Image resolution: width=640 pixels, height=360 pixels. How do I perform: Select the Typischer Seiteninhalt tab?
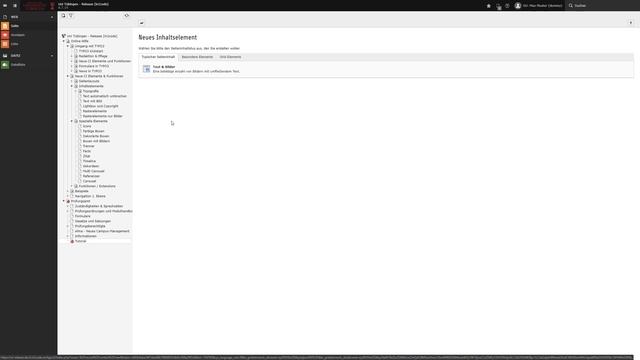(x=158, y=57)
